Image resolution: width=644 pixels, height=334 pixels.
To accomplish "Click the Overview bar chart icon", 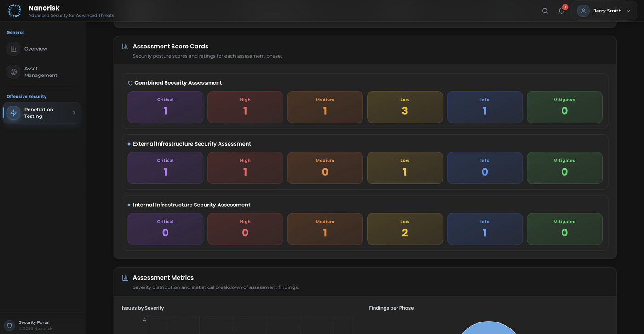I will click(13, 49).
